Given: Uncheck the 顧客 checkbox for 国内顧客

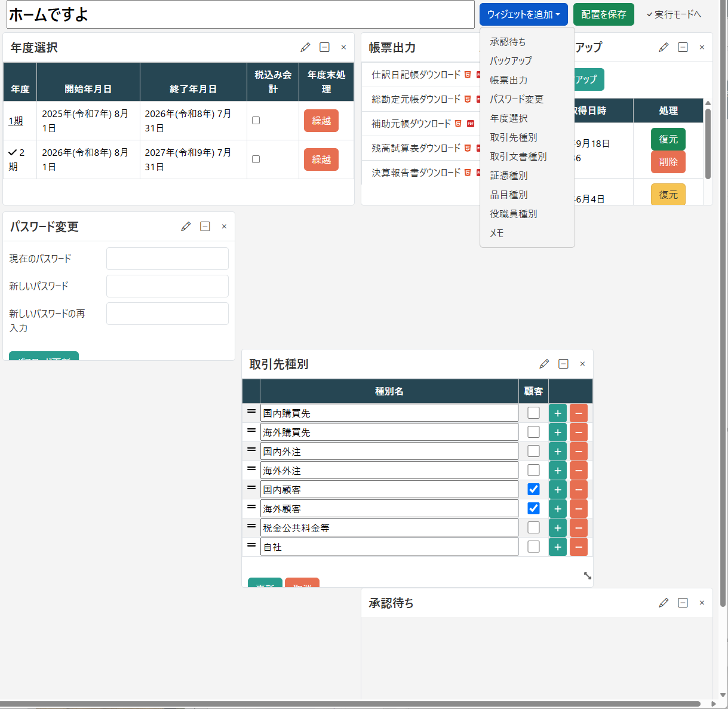Looking at the screenshot, I should tap(533, 489).
